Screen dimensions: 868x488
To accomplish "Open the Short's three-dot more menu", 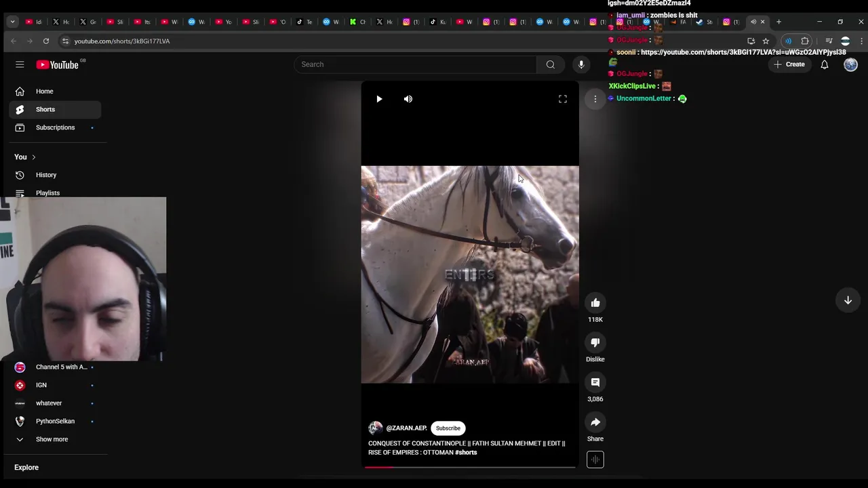I will (595, 99).
